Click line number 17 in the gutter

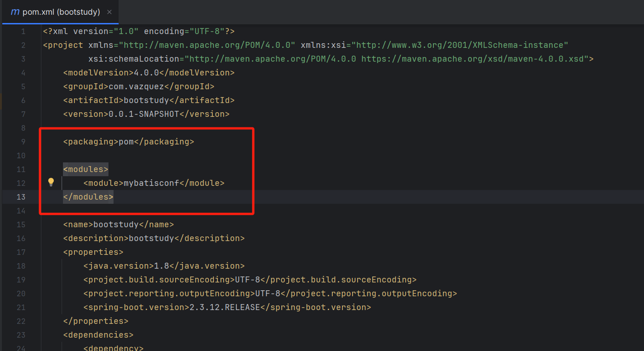click(21, 252)
